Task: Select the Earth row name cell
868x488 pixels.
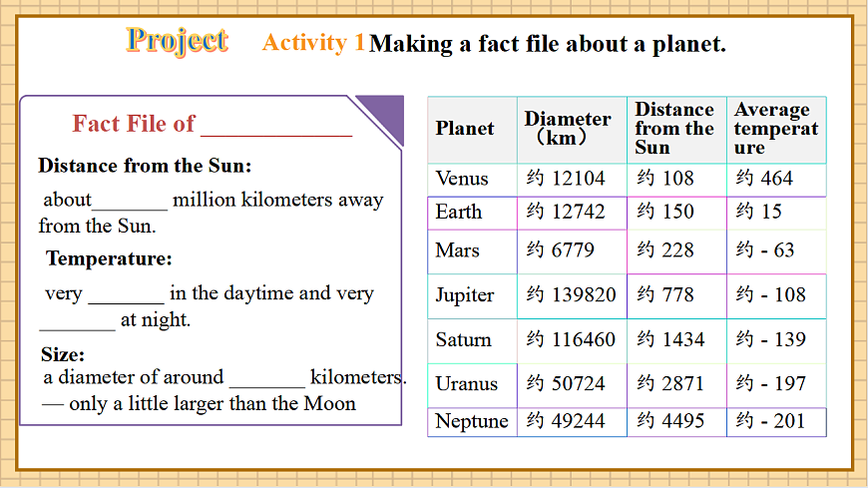Action: click(x=471, y=213)
